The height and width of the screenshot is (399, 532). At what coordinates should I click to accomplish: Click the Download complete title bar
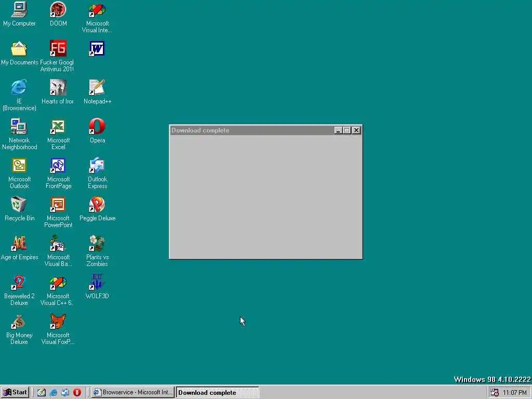coord(251,130)
